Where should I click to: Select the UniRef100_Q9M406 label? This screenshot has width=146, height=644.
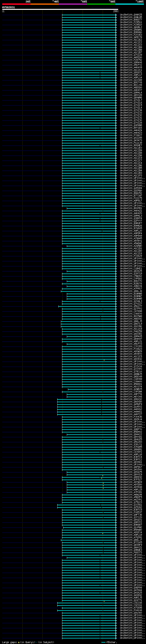(x=131, y=63)
